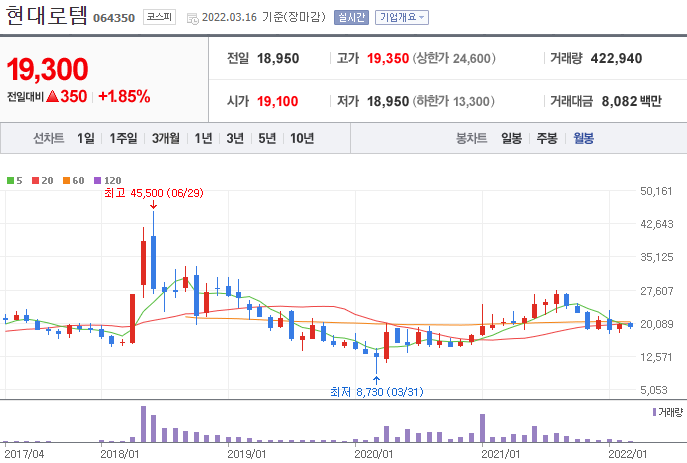Click the volume value 422,940
The width and height of the screenshot is (687, 463).
point(616,58)
